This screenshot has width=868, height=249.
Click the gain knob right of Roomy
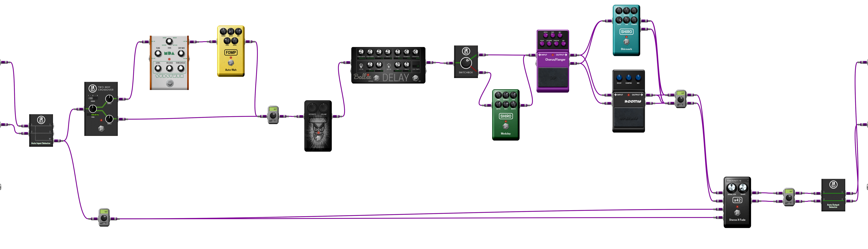click(681, 100)
